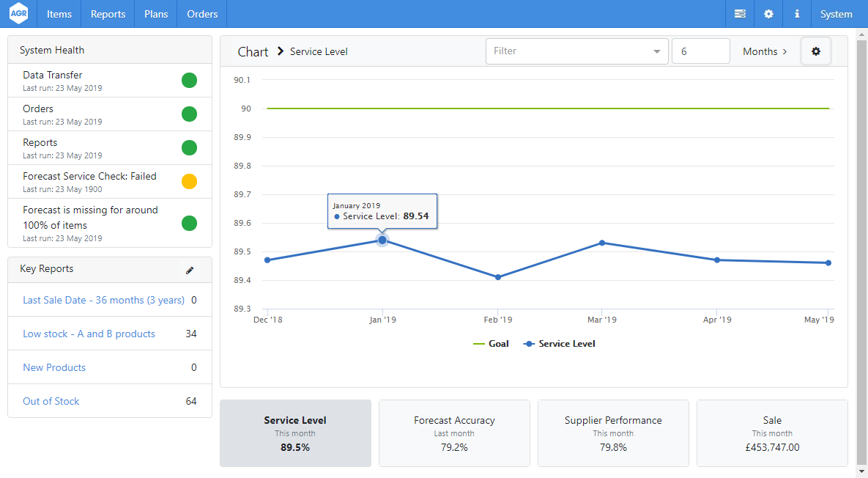868x478 pixels.
Task: Click yellow Forecast Service Check status indicator
Action: pos(189,182)
